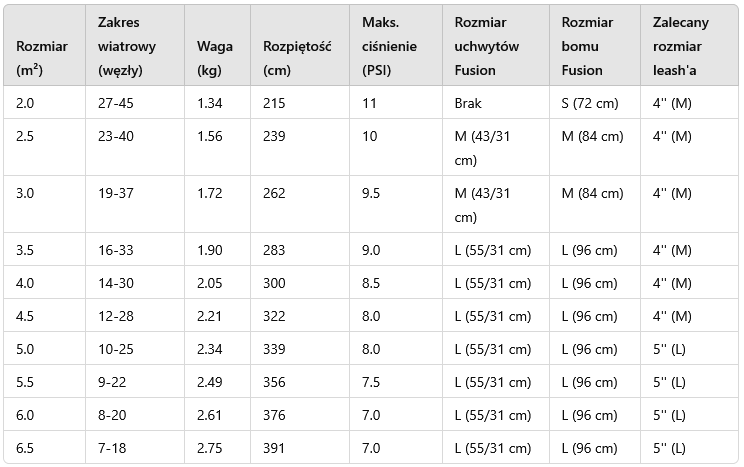
Task: Select the wingspan cell showing 262
Action: (274, 193)
